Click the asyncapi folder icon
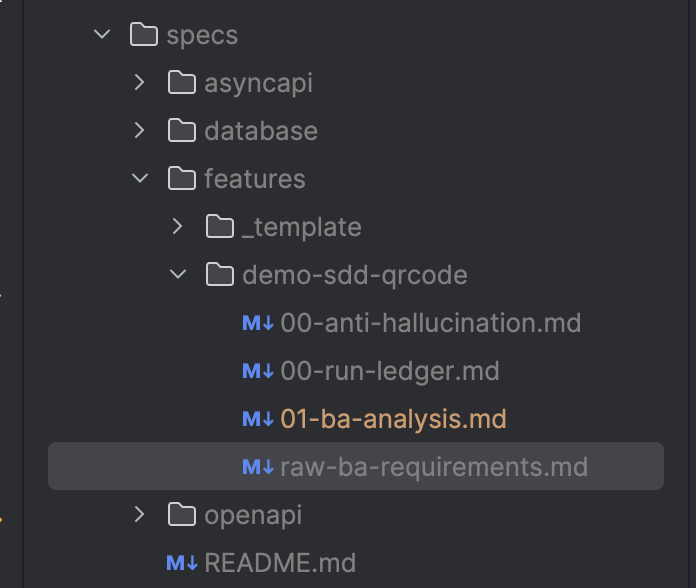Viewport: 696px width, 588px height. tap(181, 83)
